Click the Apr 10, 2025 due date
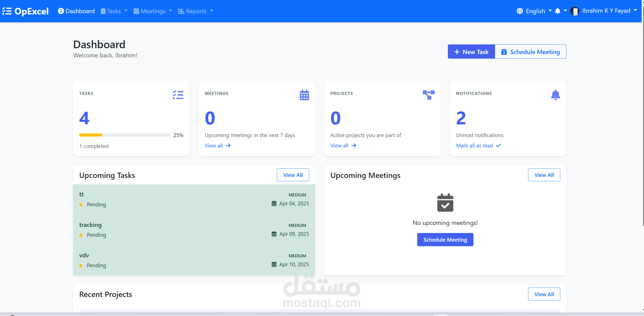The width and height of the screenshot is (644, 316). [294, 264]
